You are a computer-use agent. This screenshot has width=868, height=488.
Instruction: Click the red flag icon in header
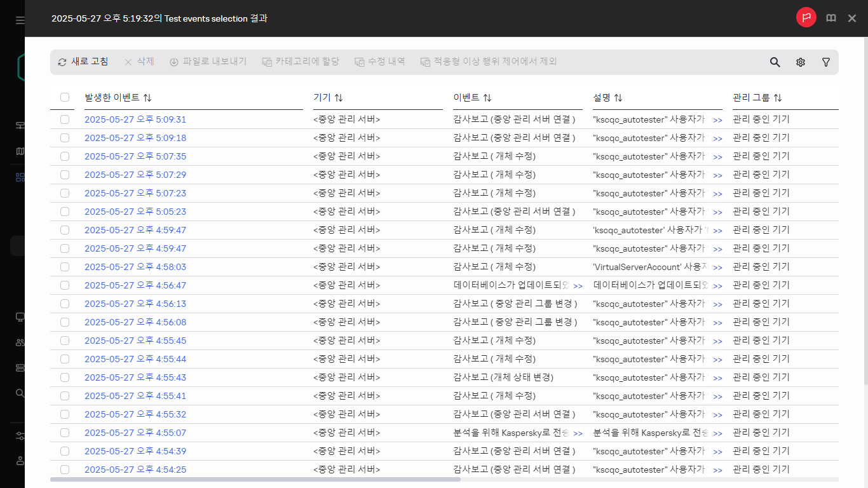click(806, 18)
